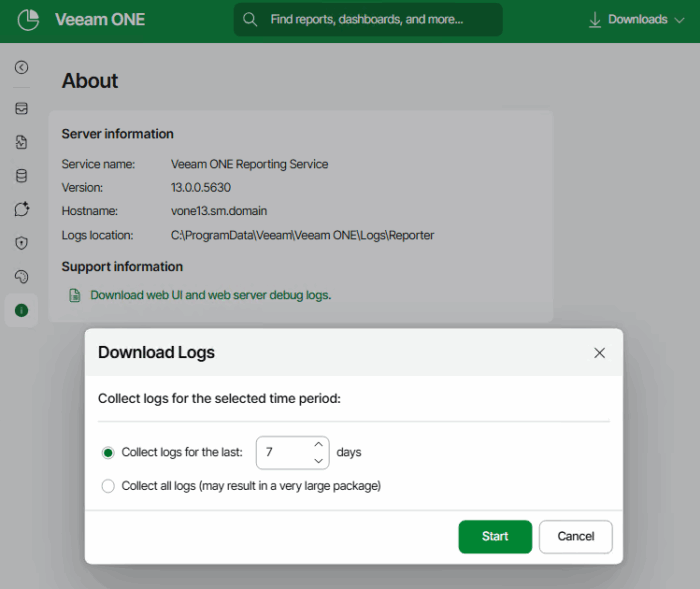Image resolution: width=700 pixels, height=589 pixels.
Task: Click the version value 13.0.0.5630
Action: pyautogui.click(x=201, y=188)
